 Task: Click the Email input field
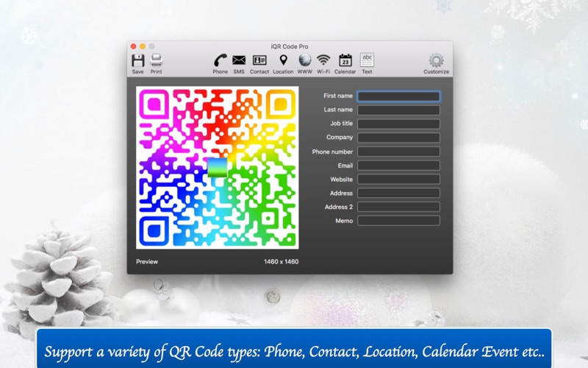coord(398,166)
